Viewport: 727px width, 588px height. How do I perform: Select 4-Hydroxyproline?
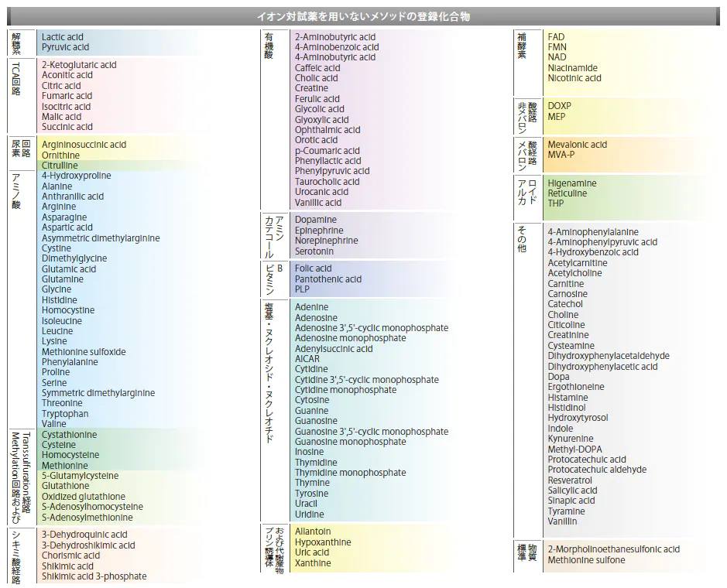point(77,176)
